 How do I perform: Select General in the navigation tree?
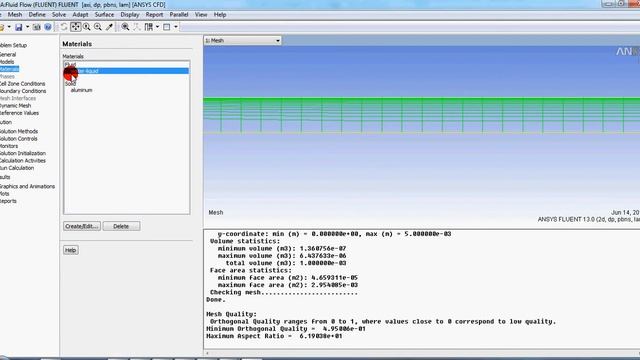tap(8, 54)
